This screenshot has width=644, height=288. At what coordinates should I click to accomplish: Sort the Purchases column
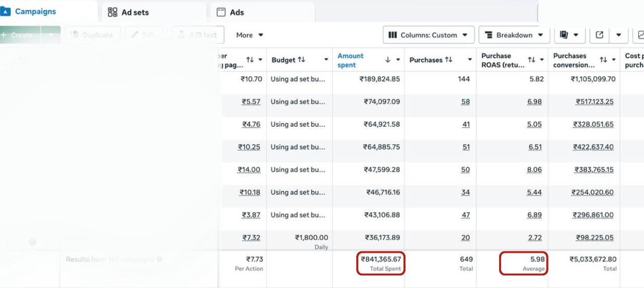tap(449, 60)
